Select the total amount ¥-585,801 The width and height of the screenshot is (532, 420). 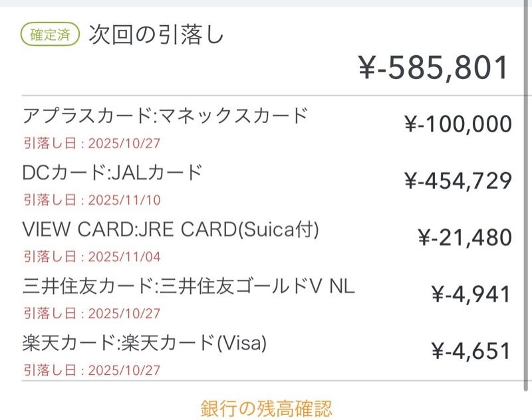pyautogui.click(x=434, y=68)
